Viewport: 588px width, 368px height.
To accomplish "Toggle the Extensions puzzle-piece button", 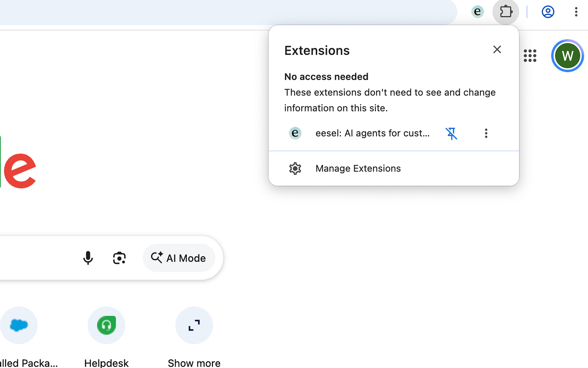I will pyautogui.click(x=506, y=12).
